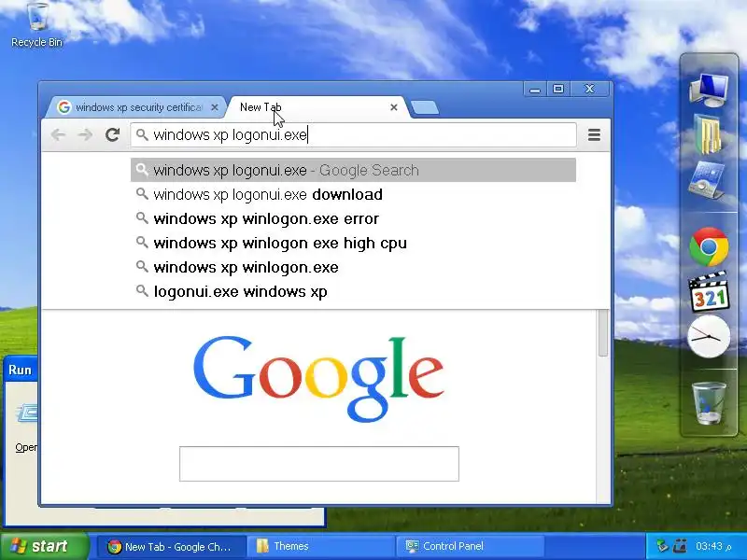The height and width of the screenshot is (560, 747).
Task: Maximize the Chrome window
Action: [x=558, y=89]
